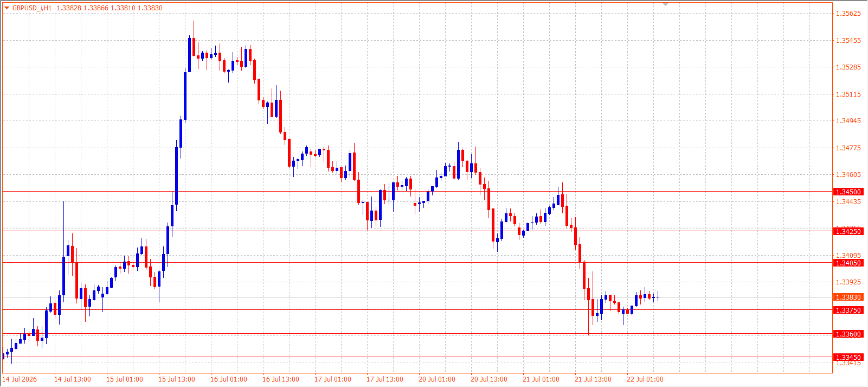Image resolution: width=868 pixels, height=387 pixels.
Task: Click the 20 Jul 01:00 time label
Action: point(437,379)
